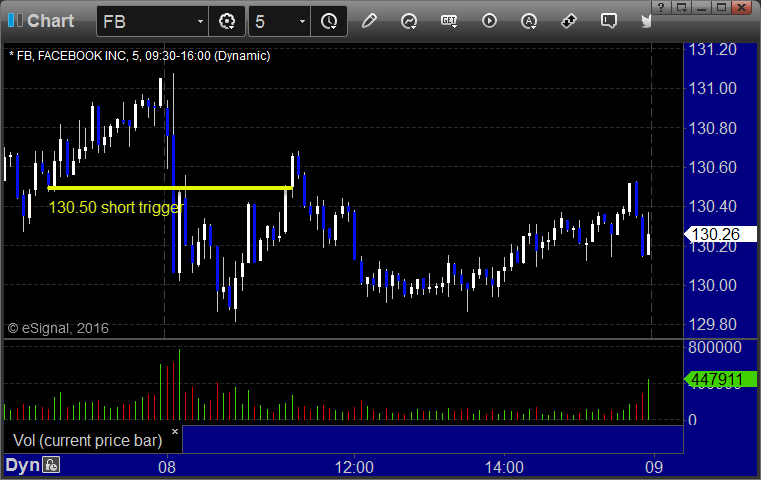This screenshot has height=480, width=761.
Task: Click the Dyn lock icon
Action: coord(51,465)
